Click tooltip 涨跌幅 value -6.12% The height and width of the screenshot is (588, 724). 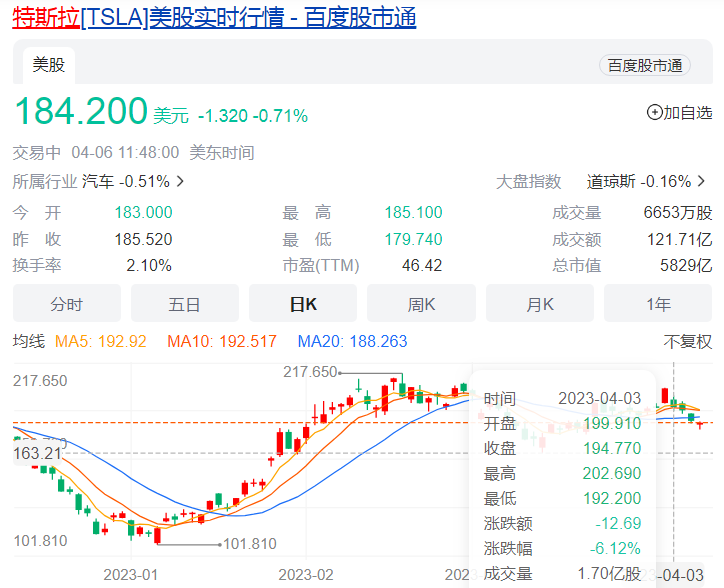[615, 549]
